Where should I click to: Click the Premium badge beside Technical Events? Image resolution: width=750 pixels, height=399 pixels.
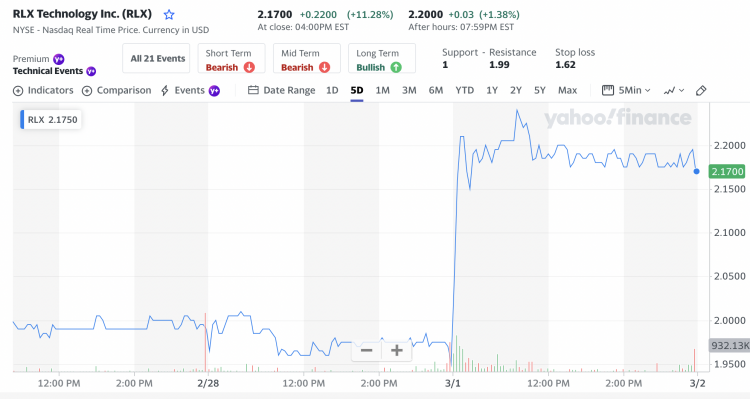(x=91, y=71)
